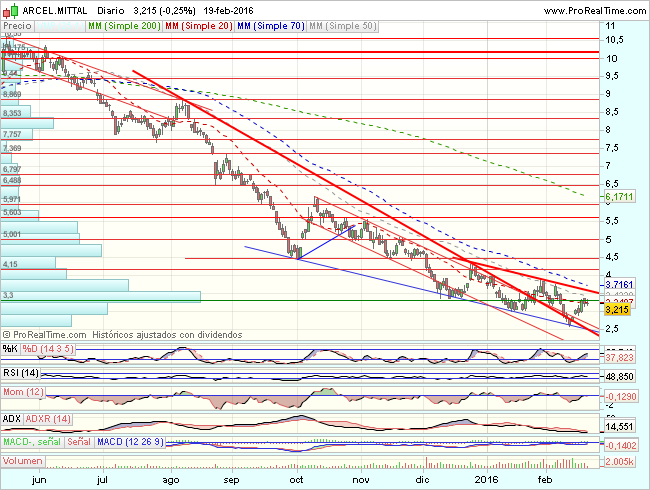Click the 37,823 stochastic value
Screen dimensions: 650x490
point(619,358)
